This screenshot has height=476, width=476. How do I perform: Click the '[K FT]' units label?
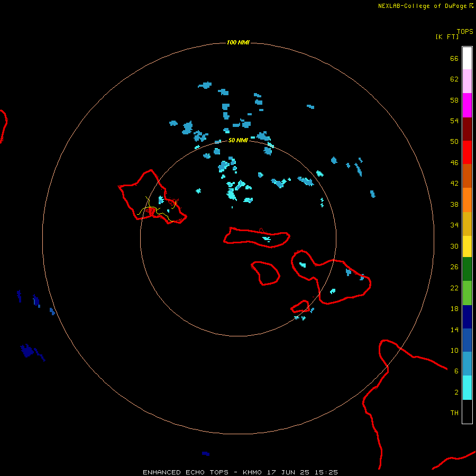(x=447, y=36)
